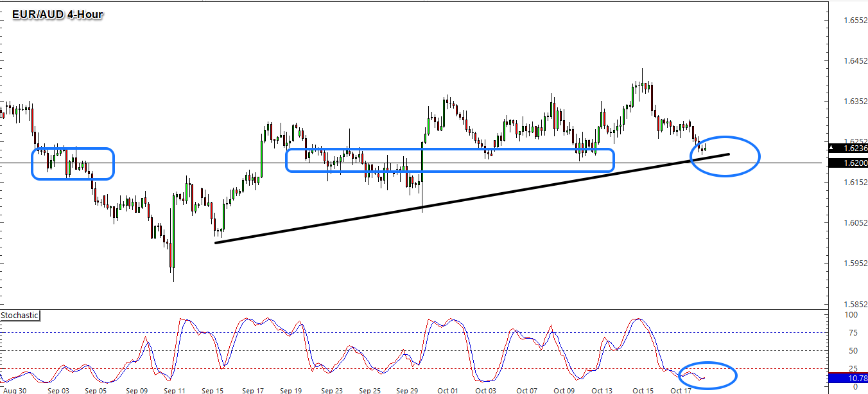The width and height of the screenshot is (868, 394).
Task: Click the Oct 09 date label
Action: pos(564,390)
